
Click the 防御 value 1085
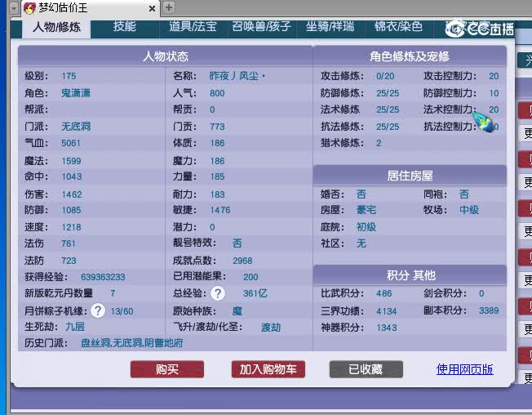click(x=71, y=210)
